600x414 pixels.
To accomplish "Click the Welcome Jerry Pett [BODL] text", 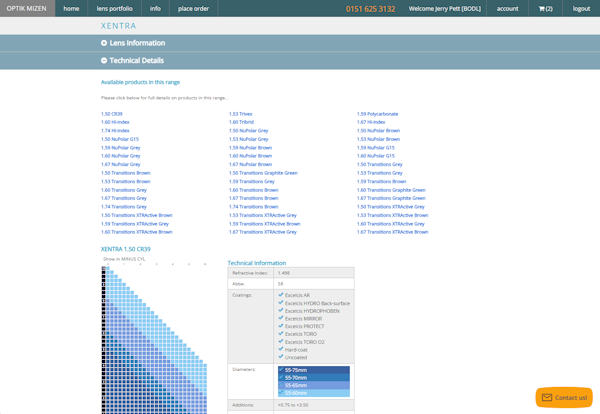I will coord(445,8).
